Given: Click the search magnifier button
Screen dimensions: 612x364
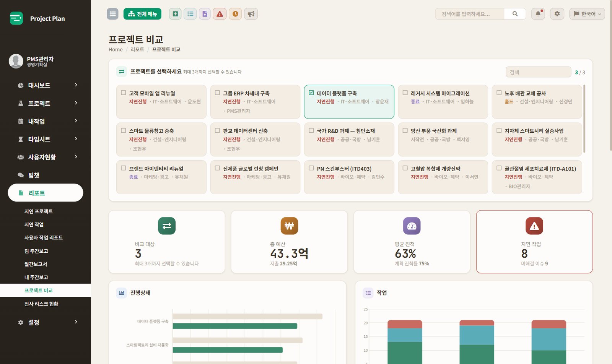Looking at the screenshot, I should click(x=515, y=14).
